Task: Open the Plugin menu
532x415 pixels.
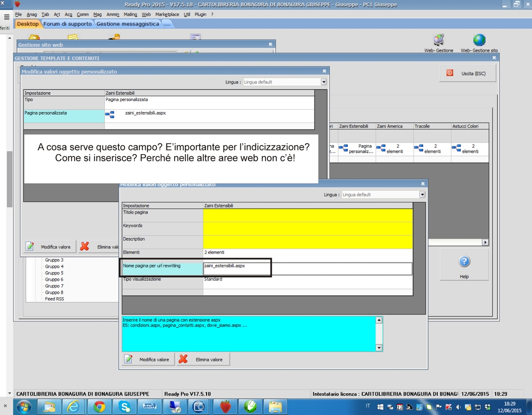Action: 200,14
